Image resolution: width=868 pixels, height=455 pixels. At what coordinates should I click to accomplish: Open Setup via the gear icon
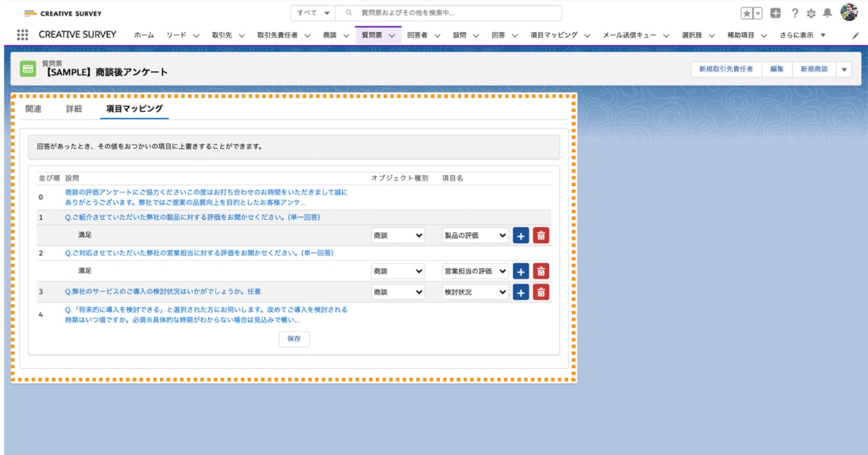[811, 13]
